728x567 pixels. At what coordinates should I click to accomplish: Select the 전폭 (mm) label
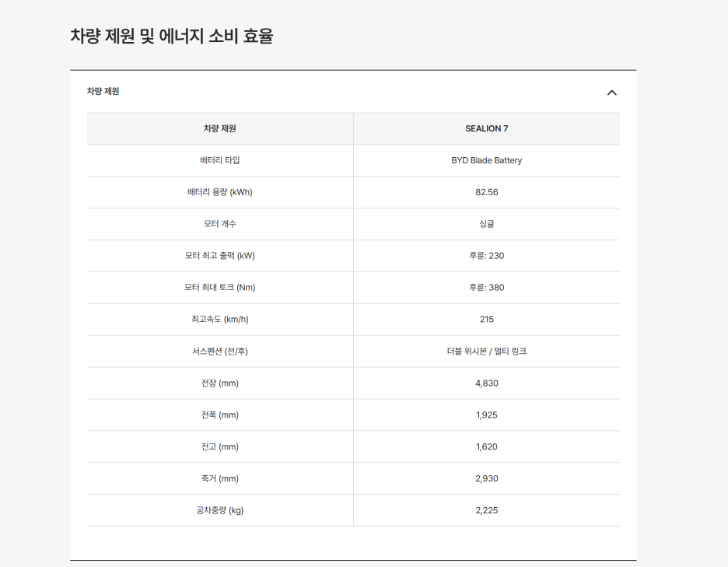(x=219, y=415)
